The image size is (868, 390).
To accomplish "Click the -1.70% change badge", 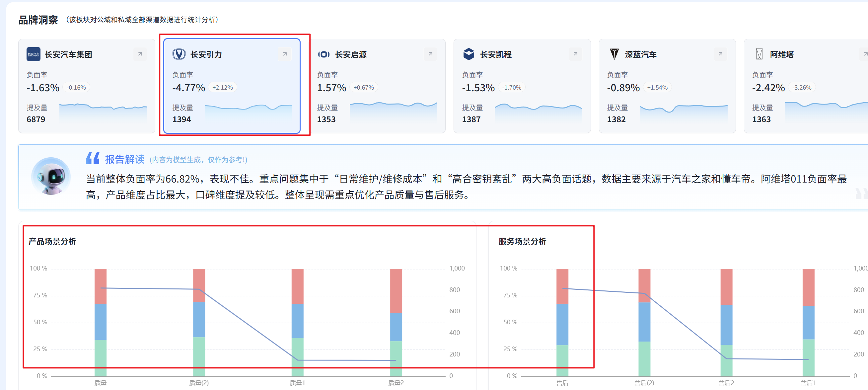I will click(512, 88).
